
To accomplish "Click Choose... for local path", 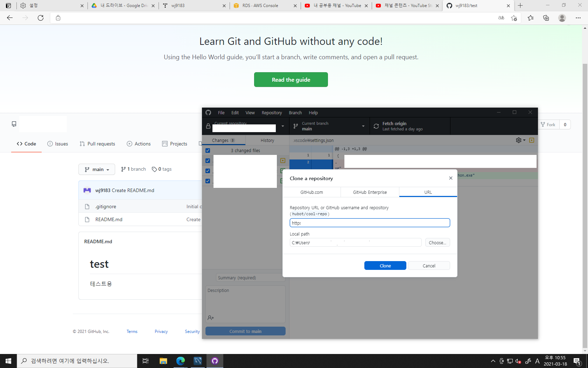I will click(437, 243).
